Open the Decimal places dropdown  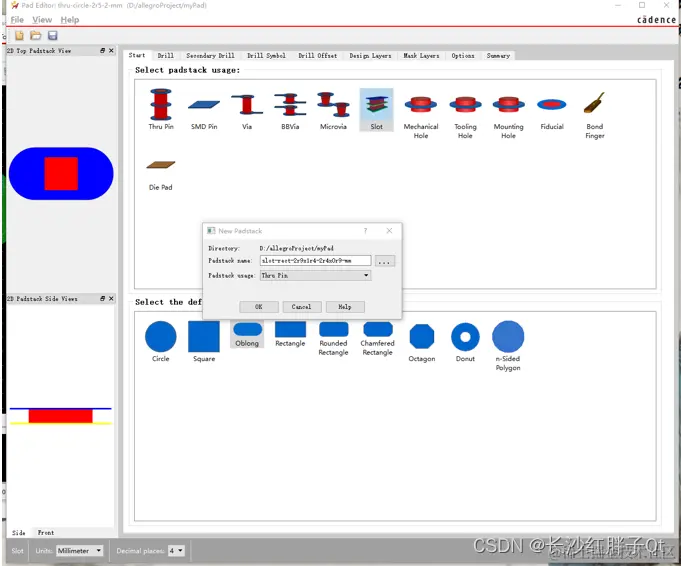(x=176, y=551)
